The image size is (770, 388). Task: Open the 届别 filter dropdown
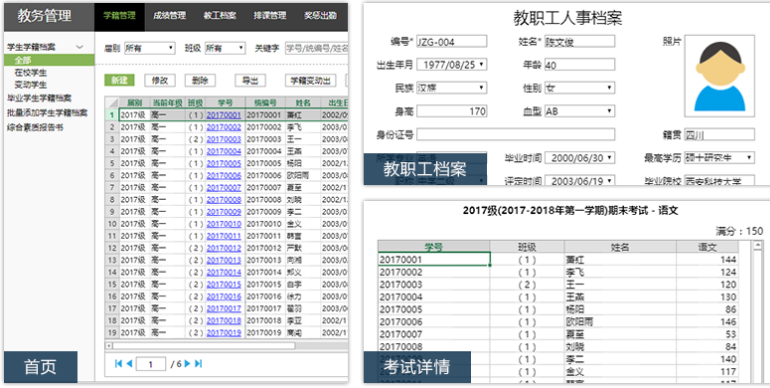pos(150,48)
